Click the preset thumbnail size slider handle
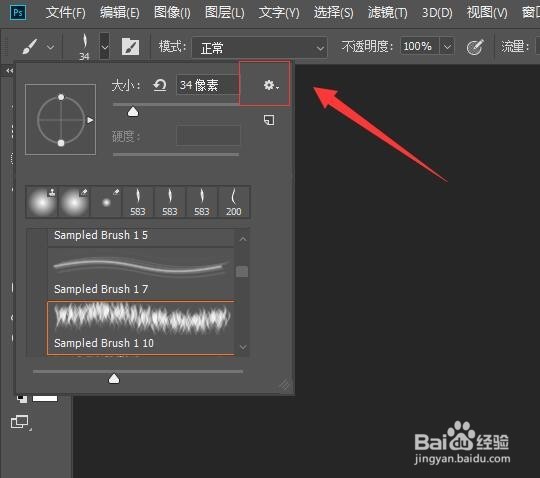 coord(114,379)
